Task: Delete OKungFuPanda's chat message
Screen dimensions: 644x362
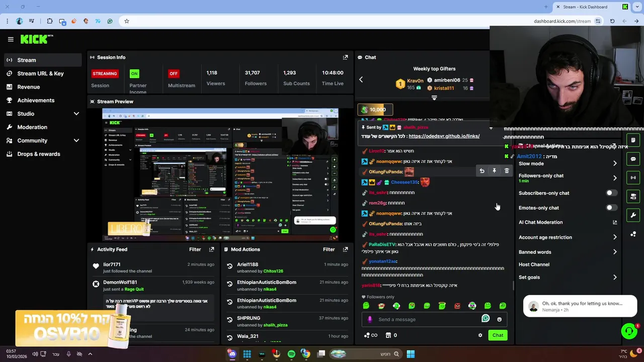Action: [x=507, y=171]
